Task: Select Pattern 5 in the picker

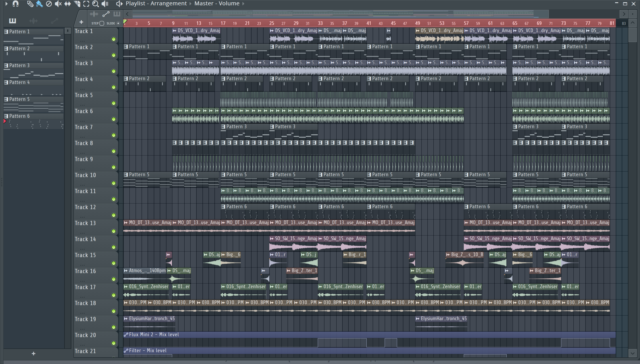Action: coord(34,104)
